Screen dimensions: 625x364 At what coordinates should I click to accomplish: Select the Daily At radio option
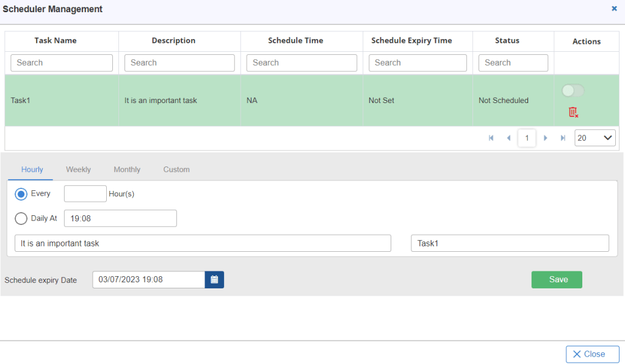[x=21, y=218]
